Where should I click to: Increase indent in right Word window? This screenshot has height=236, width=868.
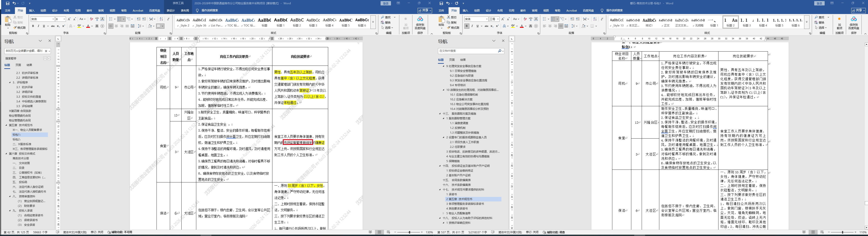(x=578, y=19)
